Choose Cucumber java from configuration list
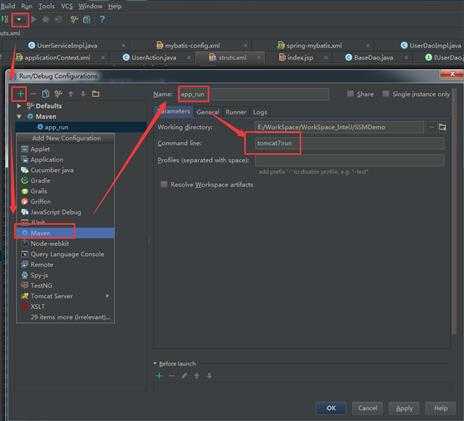This screenshot has height=421, width=464. [x=66, y=170]
